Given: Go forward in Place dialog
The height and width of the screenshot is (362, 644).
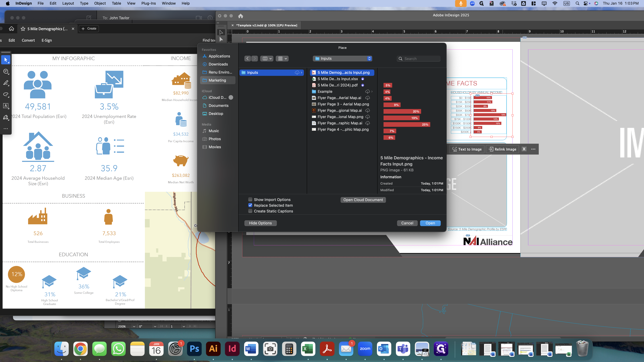Looking at the screenshot, I should point(254,58).
